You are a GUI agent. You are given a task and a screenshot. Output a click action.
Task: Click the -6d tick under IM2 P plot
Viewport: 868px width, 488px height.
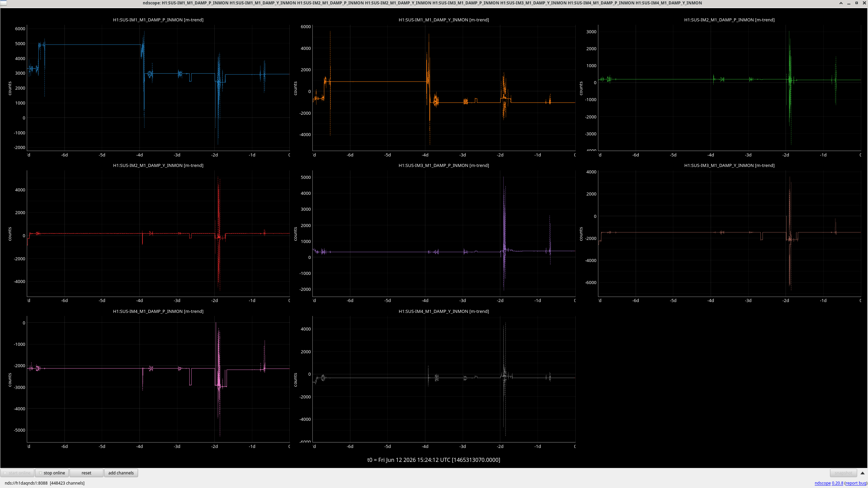[x=636, y=155]
